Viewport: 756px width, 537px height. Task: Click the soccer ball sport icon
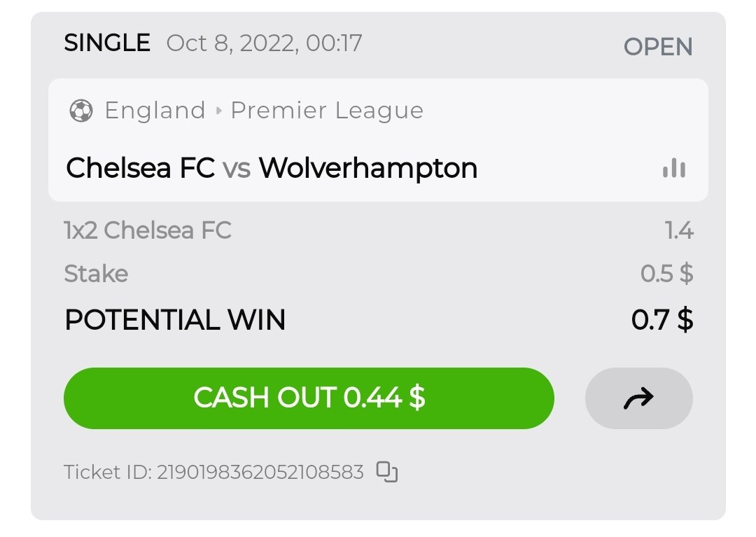pos(81,111)
